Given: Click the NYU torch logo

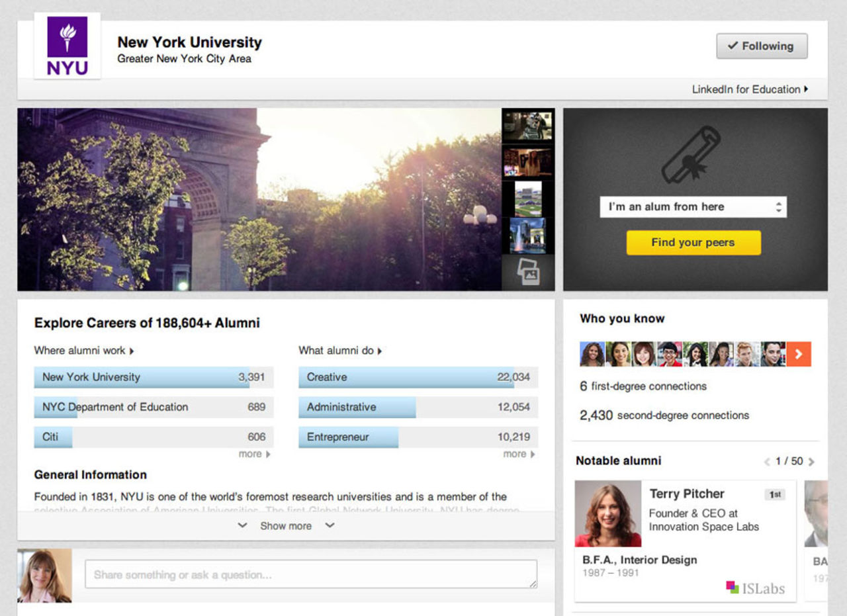Looking at the screenshot, I should [x=67, y=46].
